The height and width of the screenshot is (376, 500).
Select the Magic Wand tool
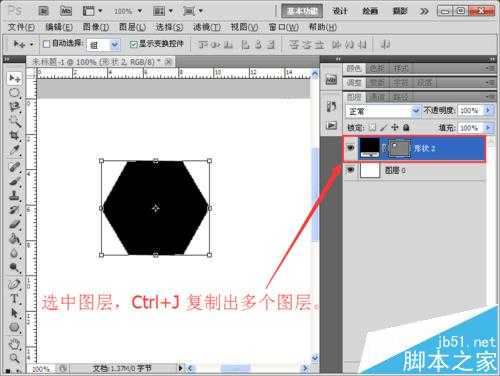coord(15,121)
